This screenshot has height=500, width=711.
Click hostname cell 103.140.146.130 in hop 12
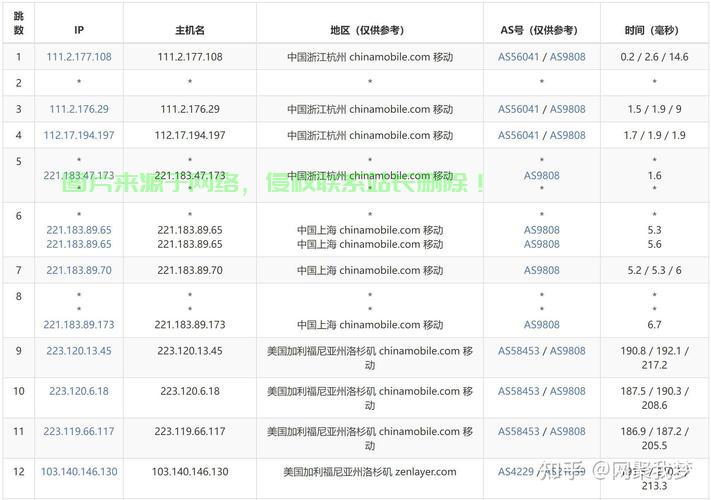(x=189, y=472)
